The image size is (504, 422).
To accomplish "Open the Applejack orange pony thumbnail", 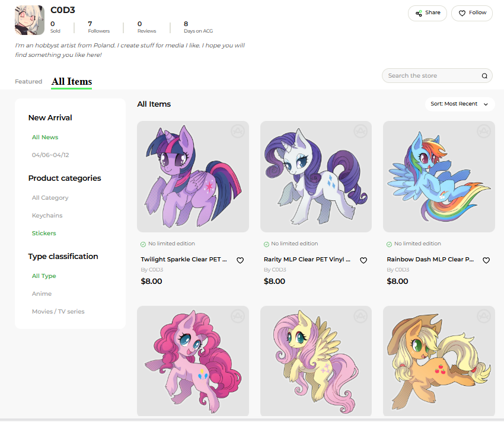I will (439, 361).
